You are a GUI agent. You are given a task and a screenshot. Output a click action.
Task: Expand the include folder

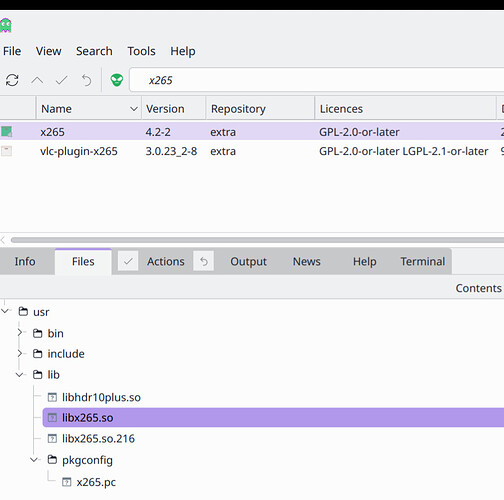(x=20, y=353)
